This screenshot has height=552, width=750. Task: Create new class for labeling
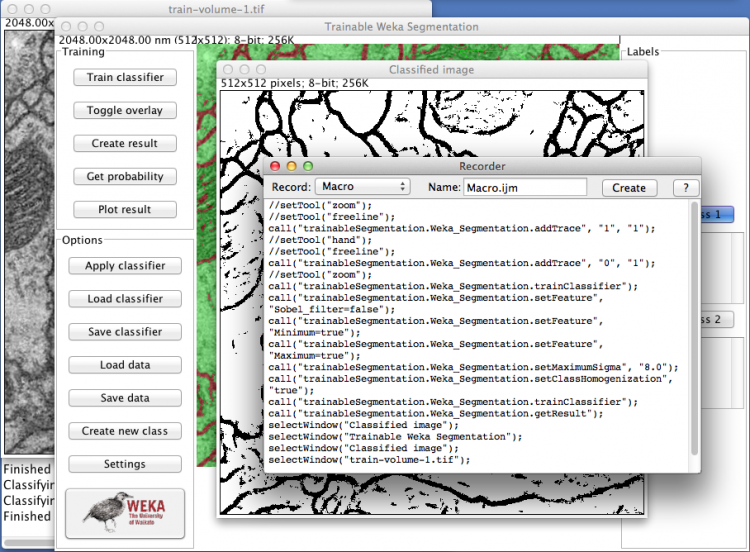click(x=125, y=430)
